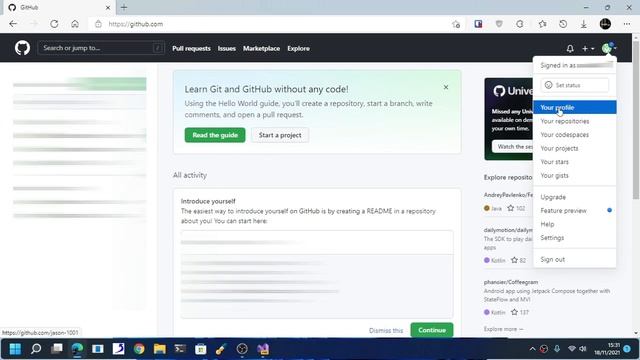
Task: Open Windows taskbar search
Action: [36, 349]
